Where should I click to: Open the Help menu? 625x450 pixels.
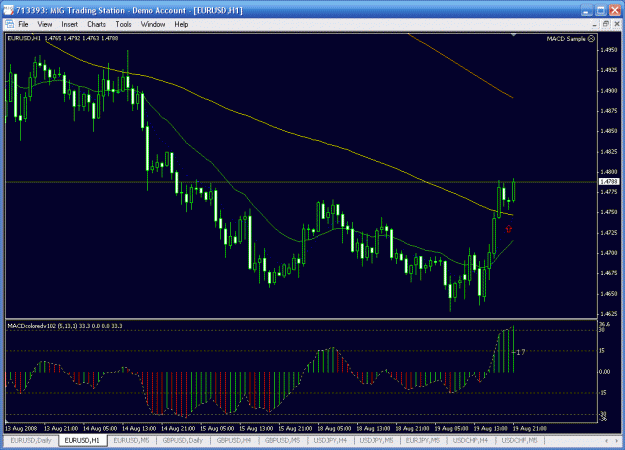181,24
